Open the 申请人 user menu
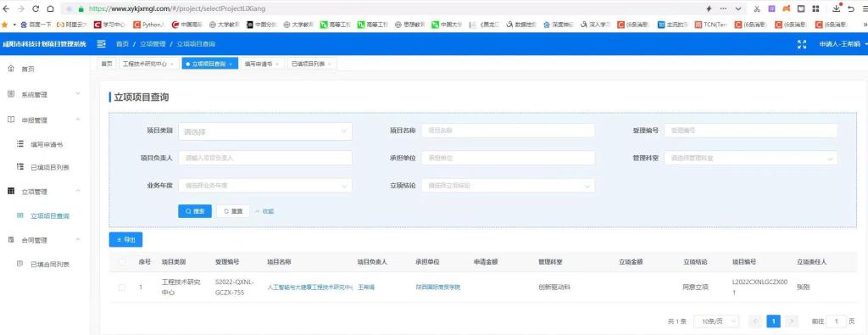This screenshot has height=335, width=868. 843,44
